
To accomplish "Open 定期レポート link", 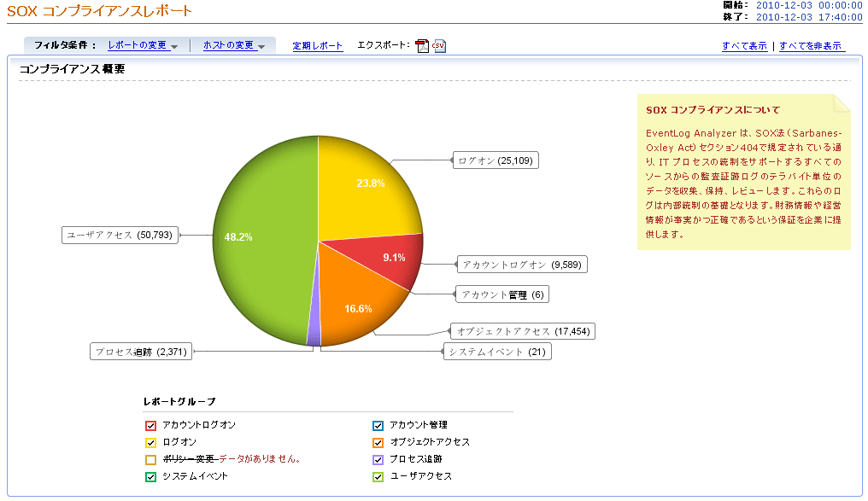I will point(317,46).
